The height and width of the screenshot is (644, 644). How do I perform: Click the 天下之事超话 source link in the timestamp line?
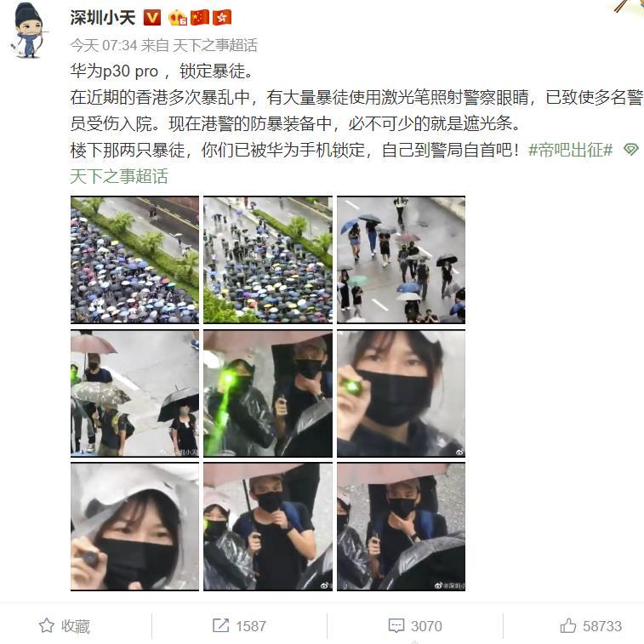pyautogui.click(x=215, y=45)
